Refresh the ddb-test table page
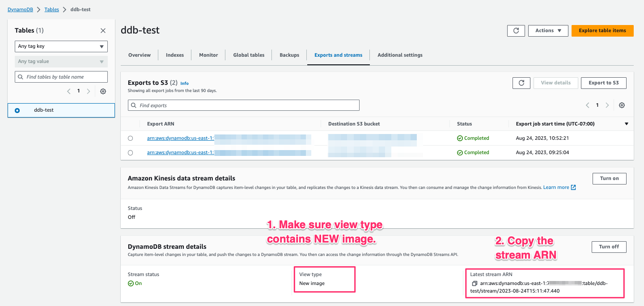This screenshot has width=644, height=306. click(x=516, y=31)
